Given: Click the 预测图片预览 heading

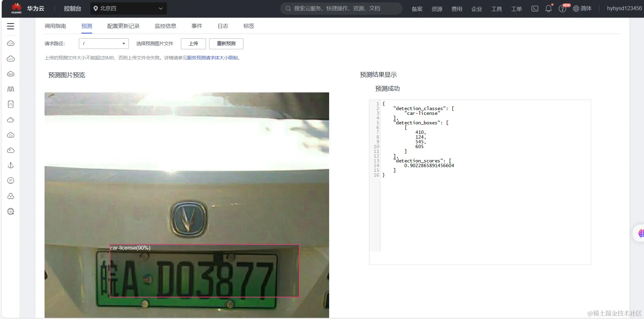Looking at the screenshot, I should (67, 75).
